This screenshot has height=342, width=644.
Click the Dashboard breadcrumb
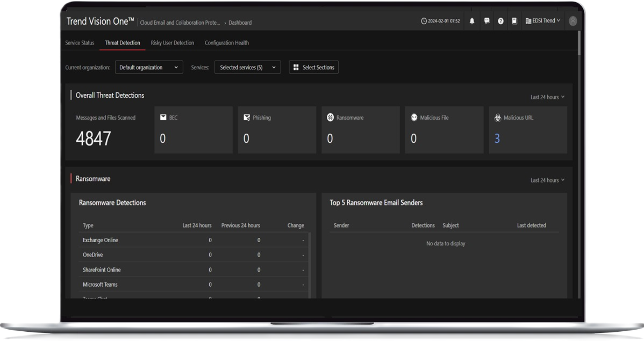click(x=240, y=23)
